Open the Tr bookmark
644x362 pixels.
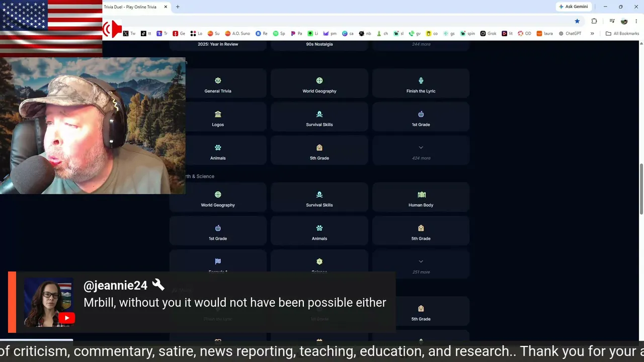point(162,34)
